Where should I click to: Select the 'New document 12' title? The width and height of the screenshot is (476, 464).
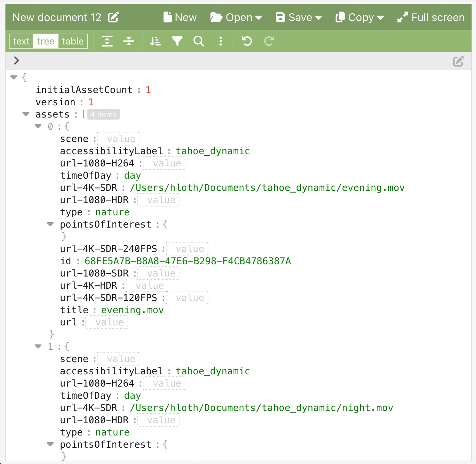(x=57, y=17)
